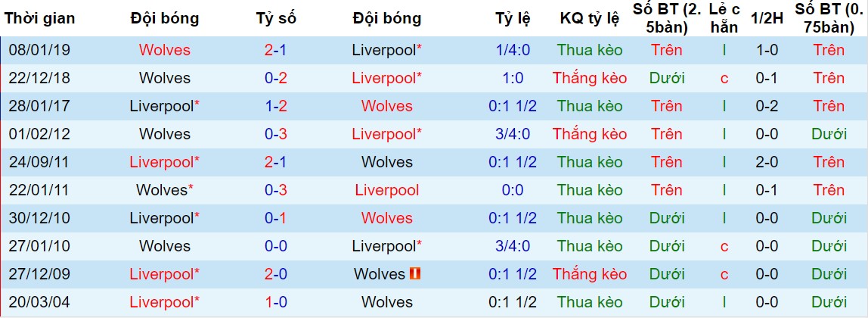This screenshot has height=318, width=868.
Task: Click the red card icon beside Wolves
Action: (413, 274)
